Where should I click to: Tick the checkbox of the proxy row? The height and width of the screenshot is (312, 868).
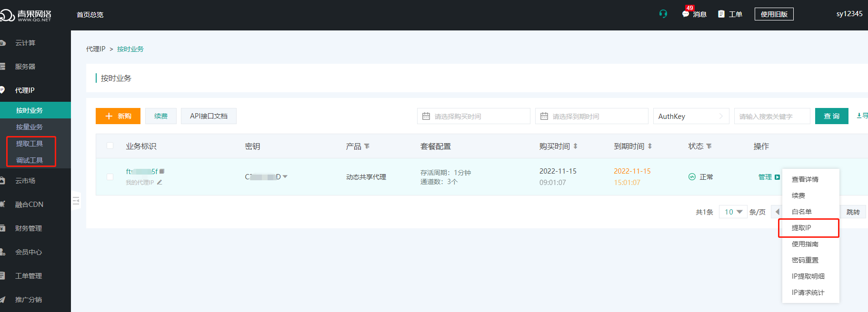coord(110,177)
